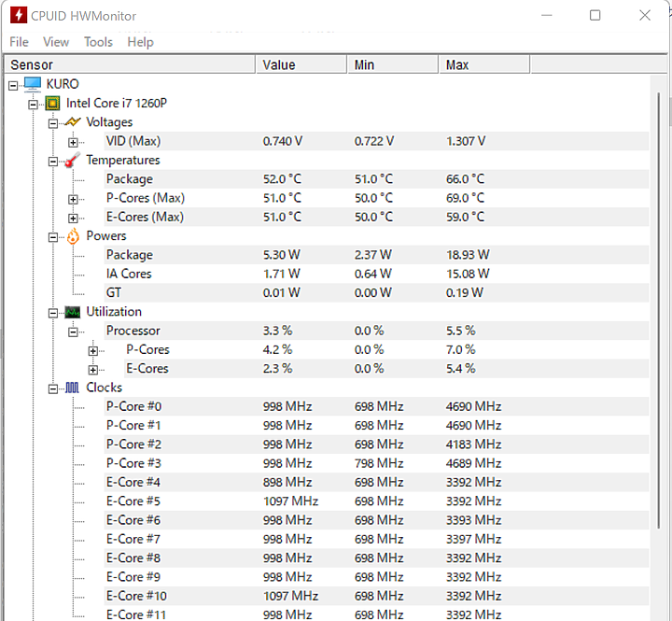The width and height of the screenshot is (672, 621).
Task: Expand the E-Cores (Max) temperature entry
Action: [x=73, y=219]
